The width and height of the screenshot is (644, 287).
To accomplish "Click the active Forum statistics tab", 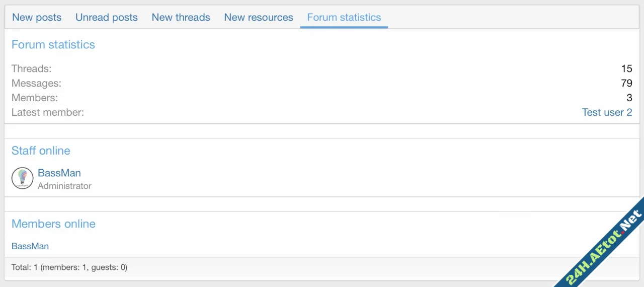I will point(344,18).
